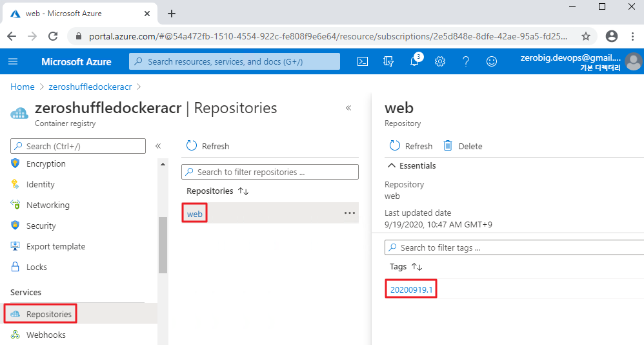The height and width of the screenshot is (345, 644).
Task: Select the Identity key icon
Action: coord(15,184)
